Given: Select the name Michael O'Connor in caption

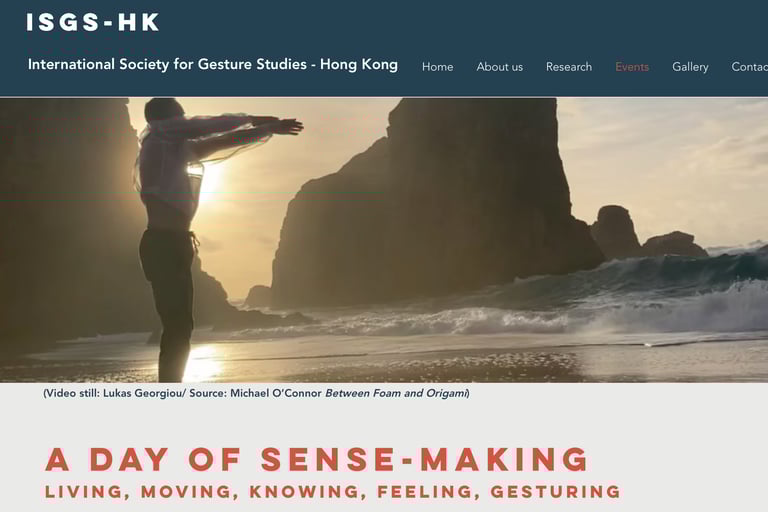Looking at the screenshot, I should [276, 393].
